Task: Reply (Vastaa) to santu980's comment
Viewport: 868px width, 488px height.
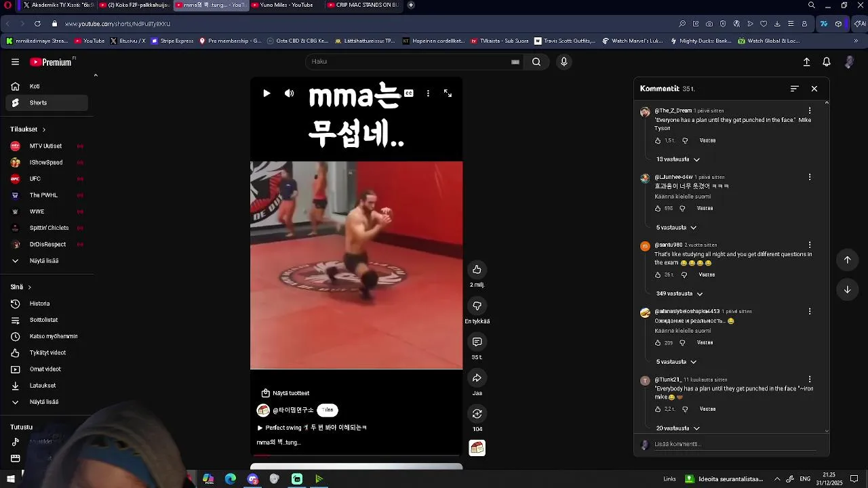Action: click(x=707, y=275)
